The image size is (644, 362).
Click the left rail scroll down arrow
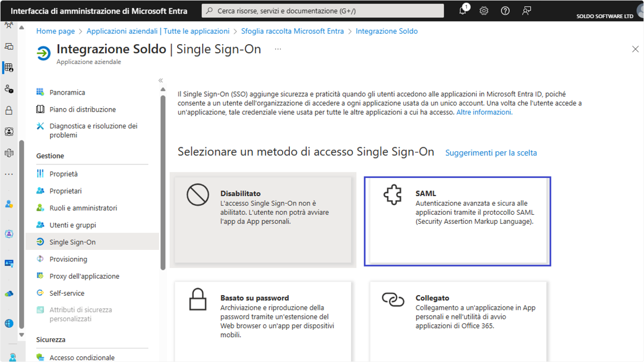[22, 335]
